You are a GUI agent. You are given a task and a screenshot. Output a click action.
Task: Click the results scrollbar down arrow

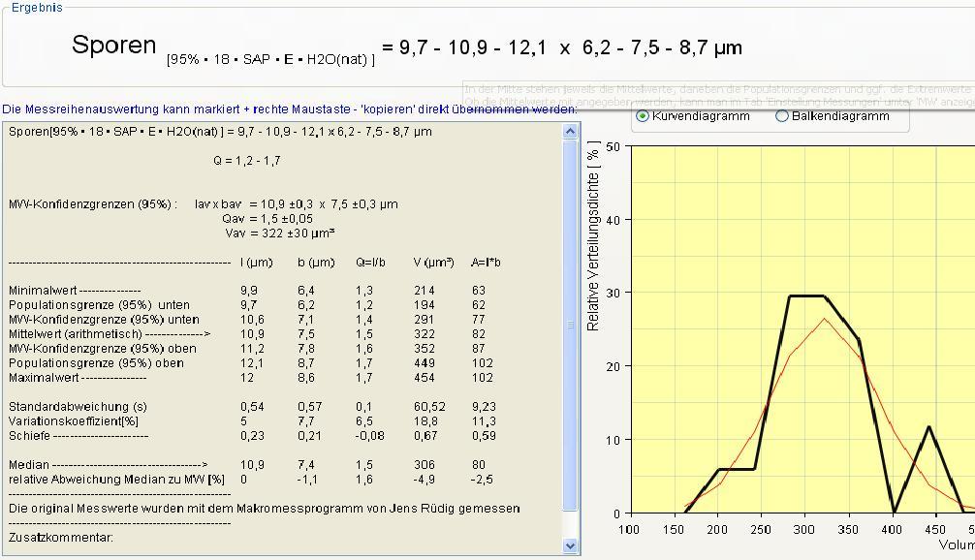(571, 546)
